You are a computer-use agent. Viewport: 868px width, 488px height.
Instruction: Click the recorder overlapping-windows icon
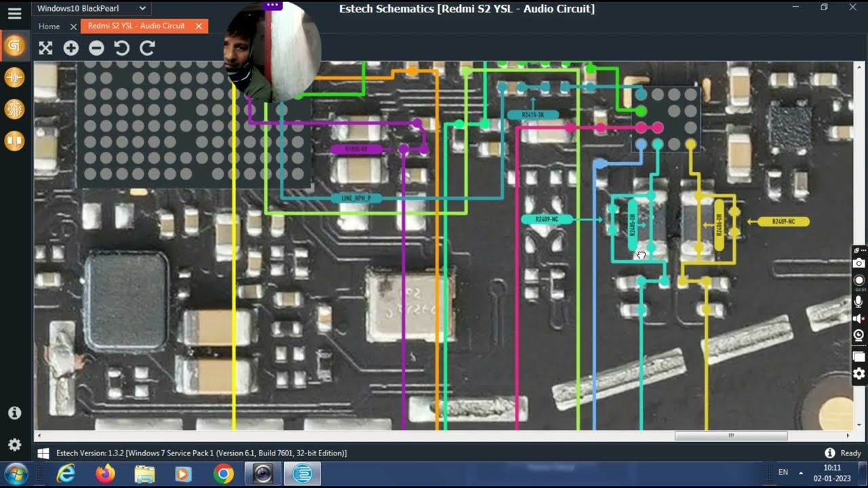point(859,357)
